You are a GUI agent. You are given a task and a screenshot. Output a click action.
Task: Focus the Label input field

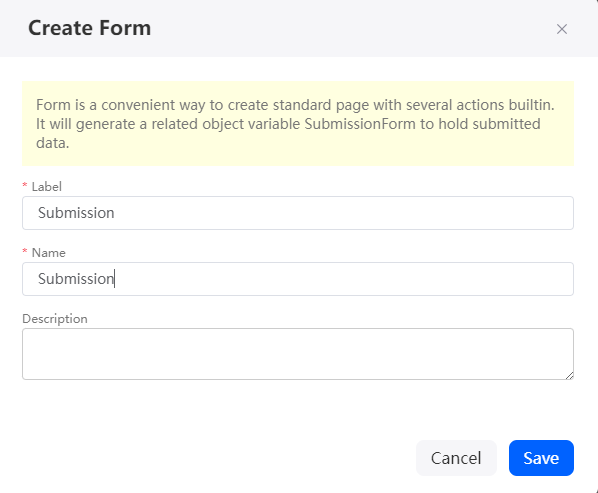click(298, 213)
